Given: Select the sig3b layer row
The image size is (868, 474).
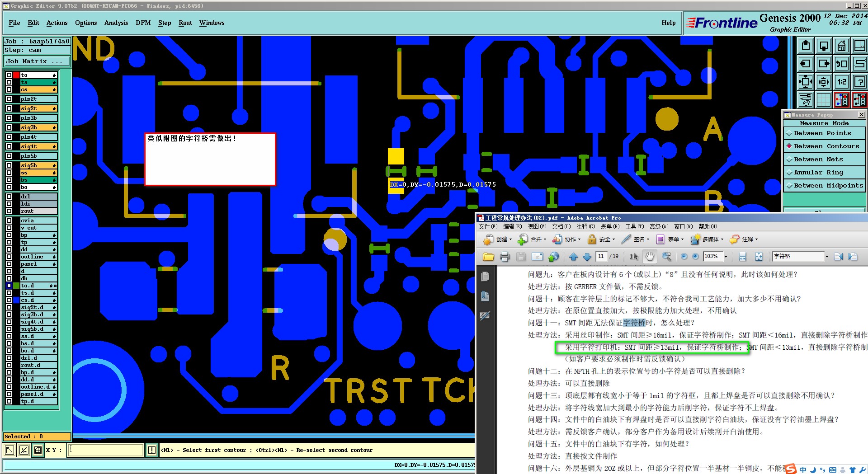Looking at the screenshot, I should (x=39, y=127).
